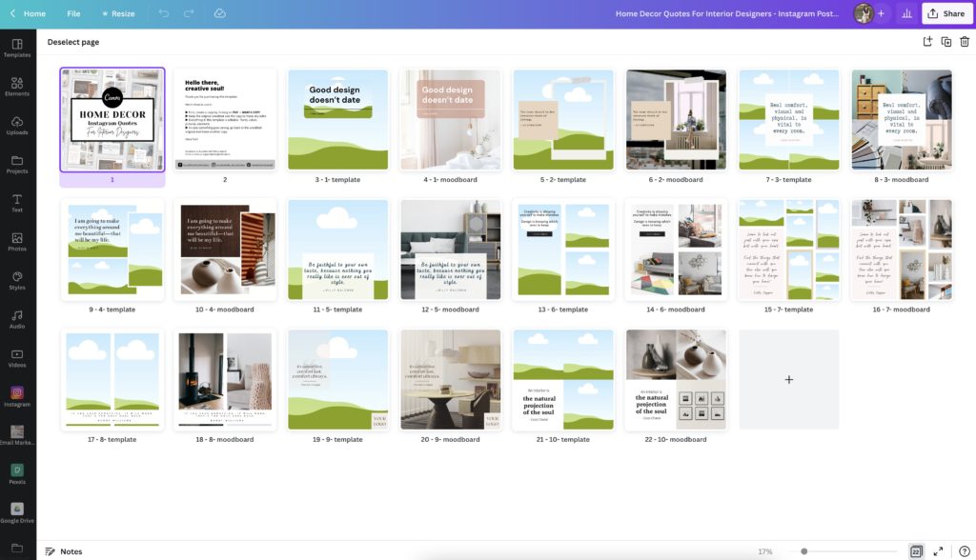Image resolution: width=976 pixels, height=560 pixels.
Task: Select the 16 - 7- moodboard page
Action: coord(902,250)
